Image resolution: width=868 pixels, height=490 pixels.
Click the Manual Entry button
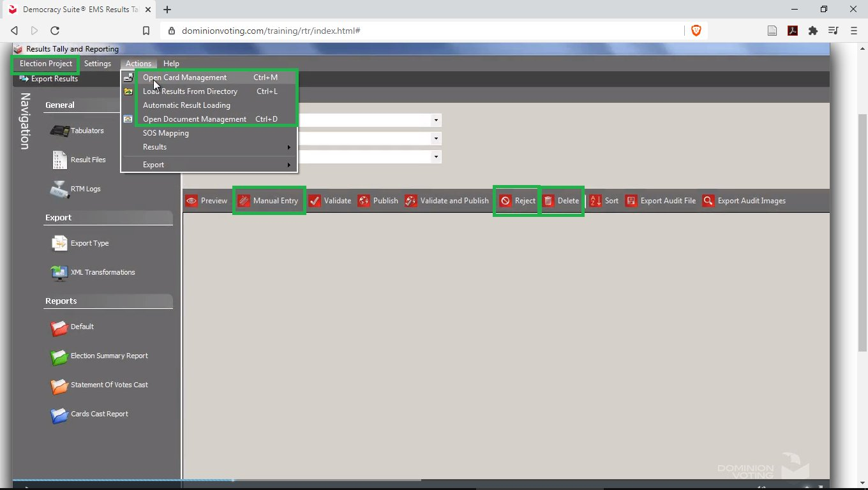pos(269,201)
